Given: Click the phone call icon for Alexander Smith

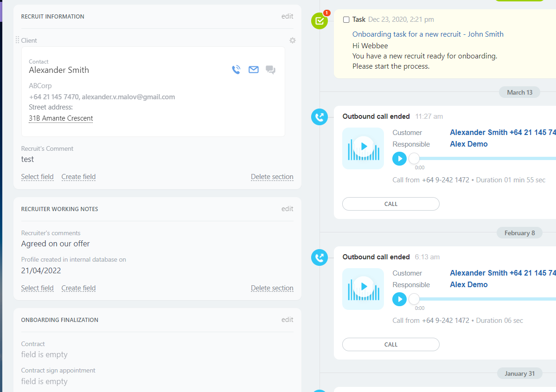Looking at the screenshot, I should (236, 70).
